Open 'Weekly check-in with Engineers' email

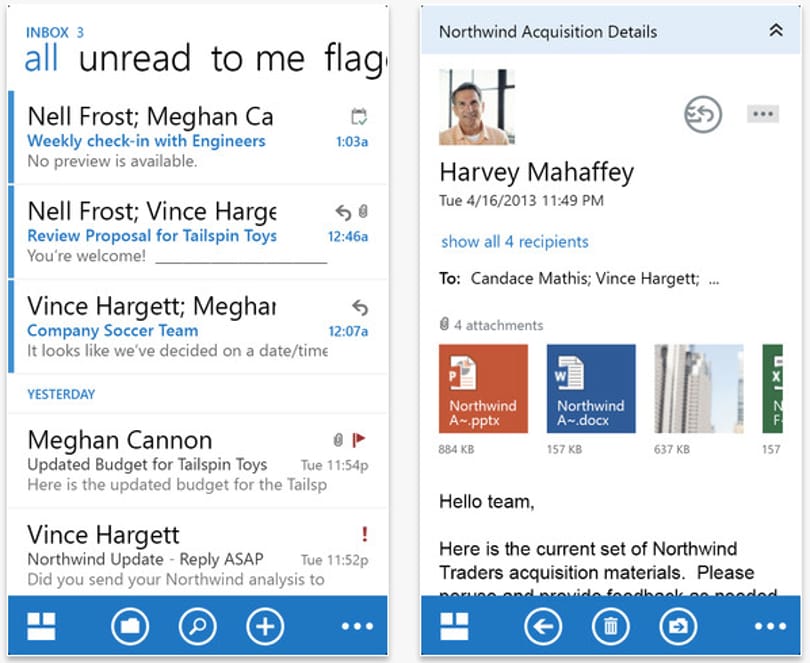click(198, 137)
